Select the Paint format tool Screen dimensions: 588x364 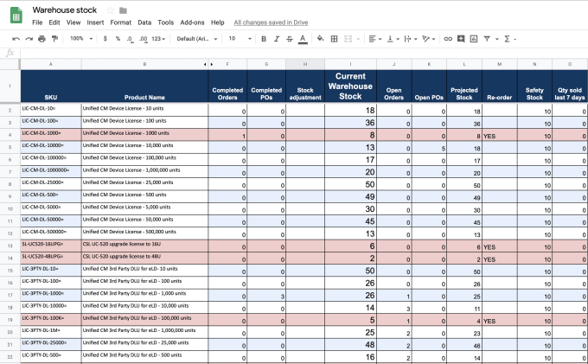pyautogui.click(x=54, y=39)
